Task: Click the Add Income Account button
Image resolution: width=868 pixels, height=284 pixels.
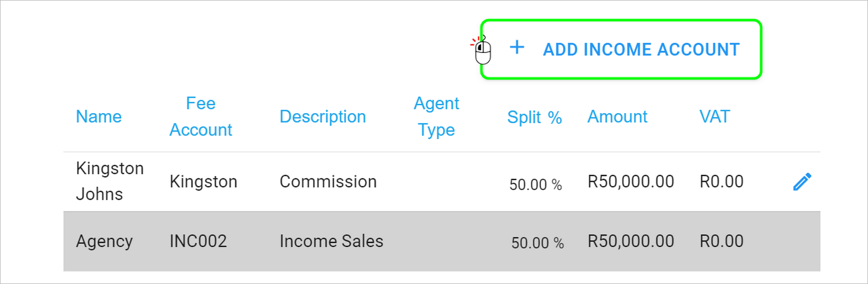Action: coord(621,49)
